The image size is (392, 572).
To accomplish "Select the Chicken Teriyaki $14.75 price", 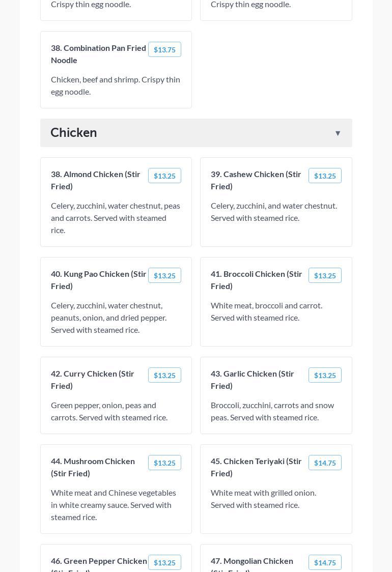I will point(325,463).
